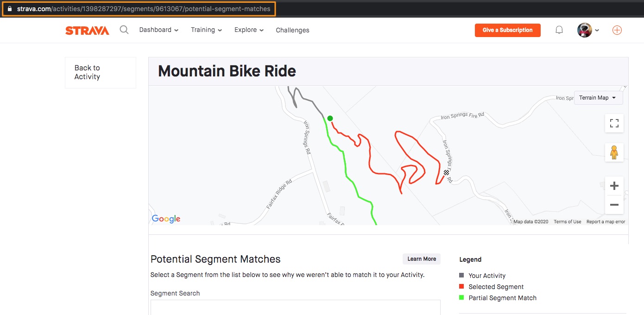
Task: Click the Selected Segment legend swatch
Action: click(461, 286)
